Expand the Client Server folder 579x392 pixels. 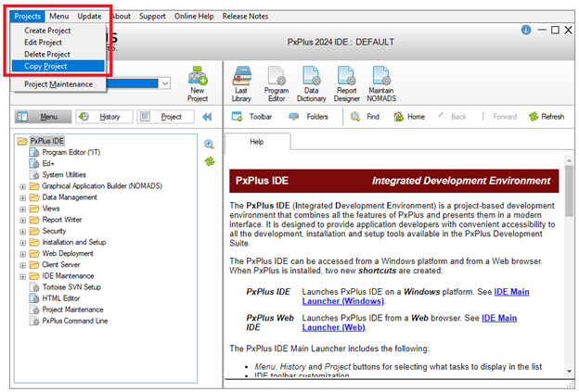[22, 266]
